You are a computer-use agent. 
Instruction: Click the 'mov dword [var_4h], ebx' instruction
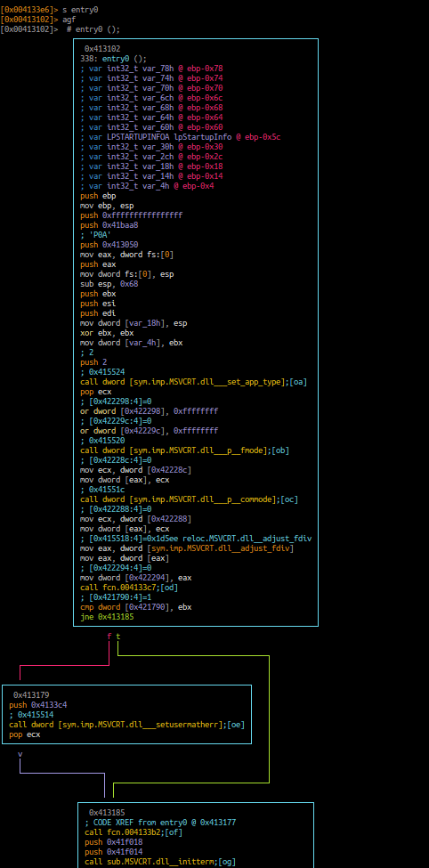tap(131, 343)
